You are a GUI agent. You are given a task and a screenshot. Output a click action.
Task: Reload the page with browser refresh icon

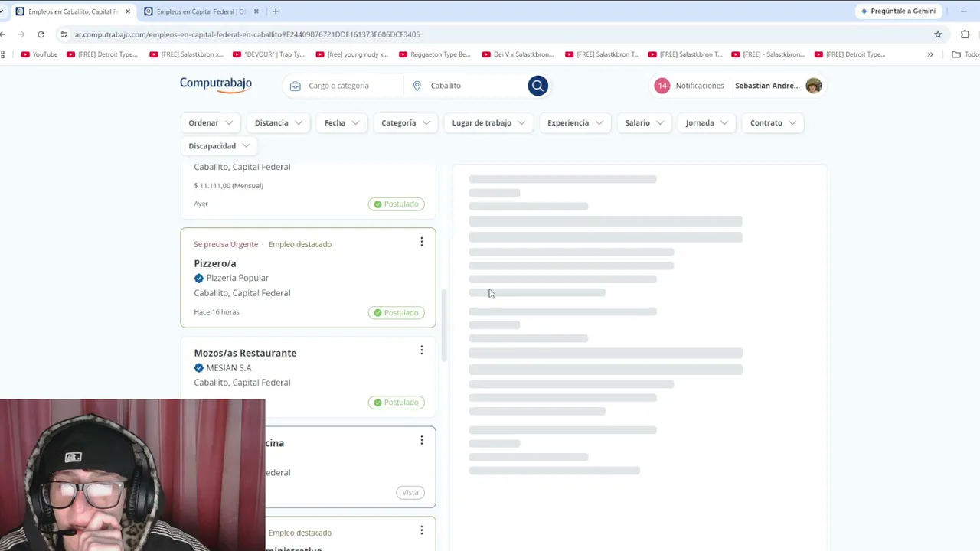(x=41, y=34)
